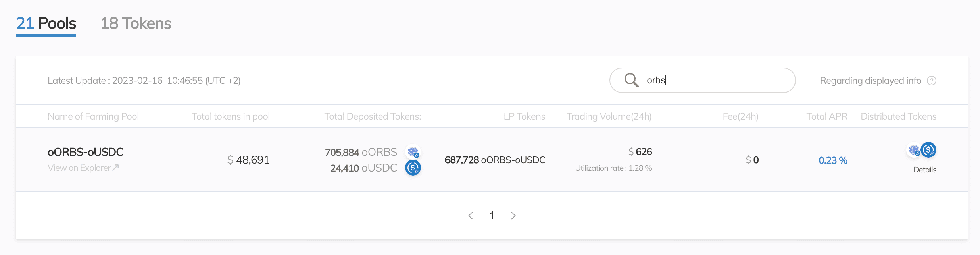Image resolution: width=980 pixels, height=255 pixels.
Task: Click the oORBS-oUSDC pool name
Action: [x=85, y=152]
